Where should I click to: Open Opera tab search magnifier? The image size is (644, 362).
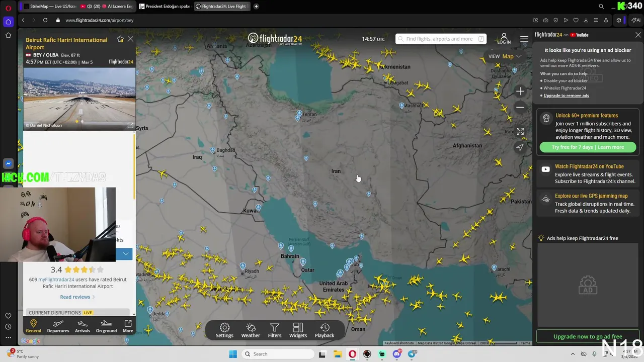(601, 7)
